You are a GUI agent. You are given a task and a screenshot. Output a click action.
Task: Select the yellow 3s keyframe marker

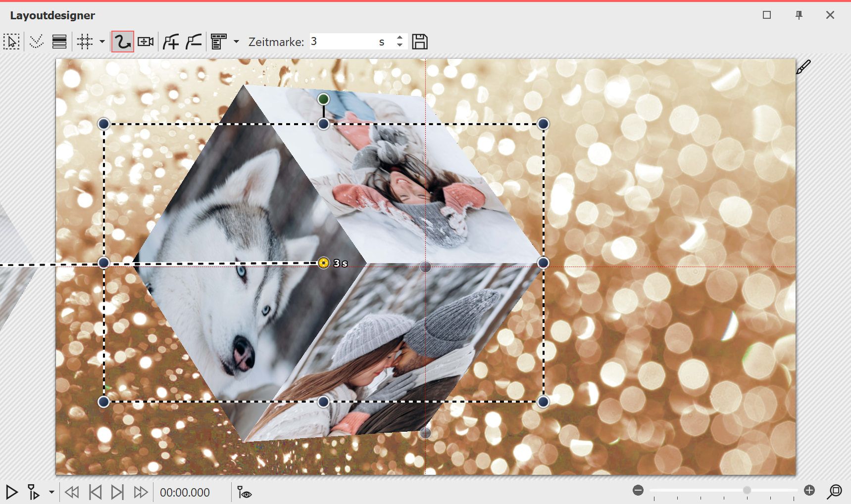[x=324, y=264]
